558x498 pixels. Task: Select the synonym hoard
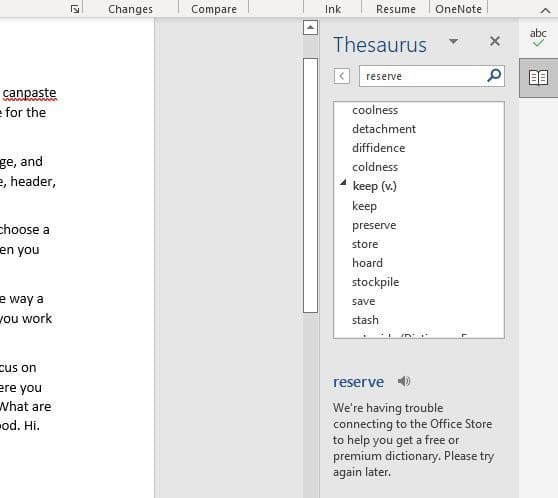[x=367, y=263]
